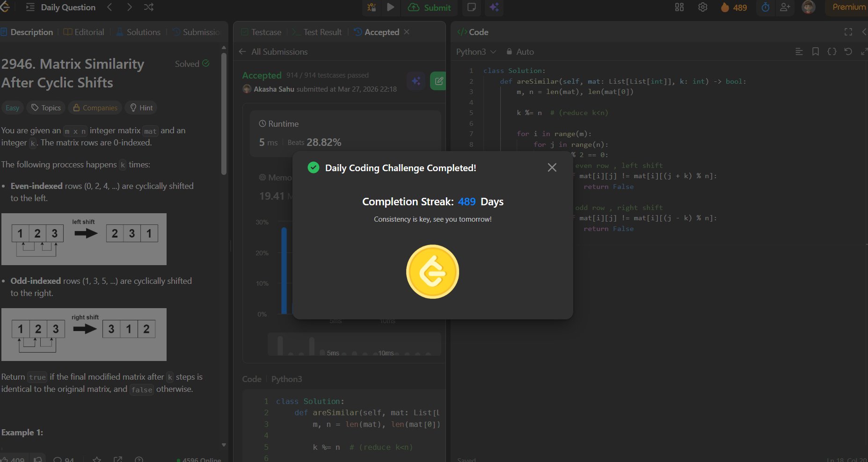Screen dimensions: 868x462
Task: Click the Run code play icon
Action: 391,7
